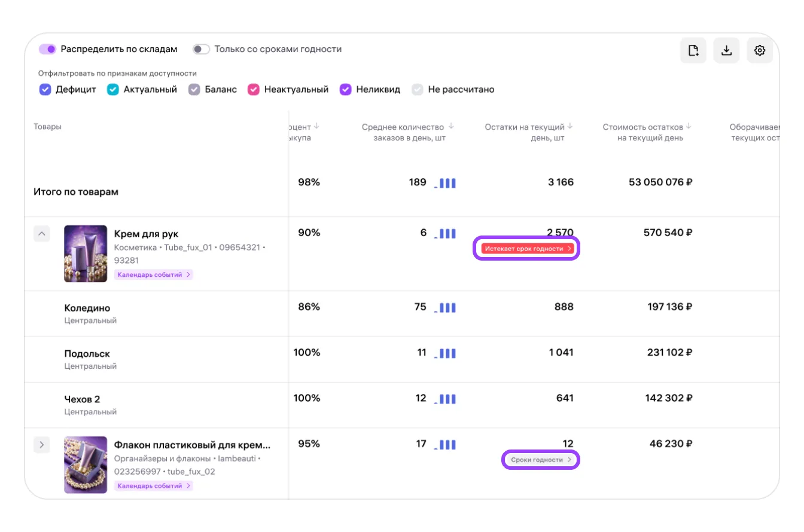The width and height of the screenshot is (804, 532).
Task: Uncheck the "Неликвид" filter checkbox
Action: 345,90
